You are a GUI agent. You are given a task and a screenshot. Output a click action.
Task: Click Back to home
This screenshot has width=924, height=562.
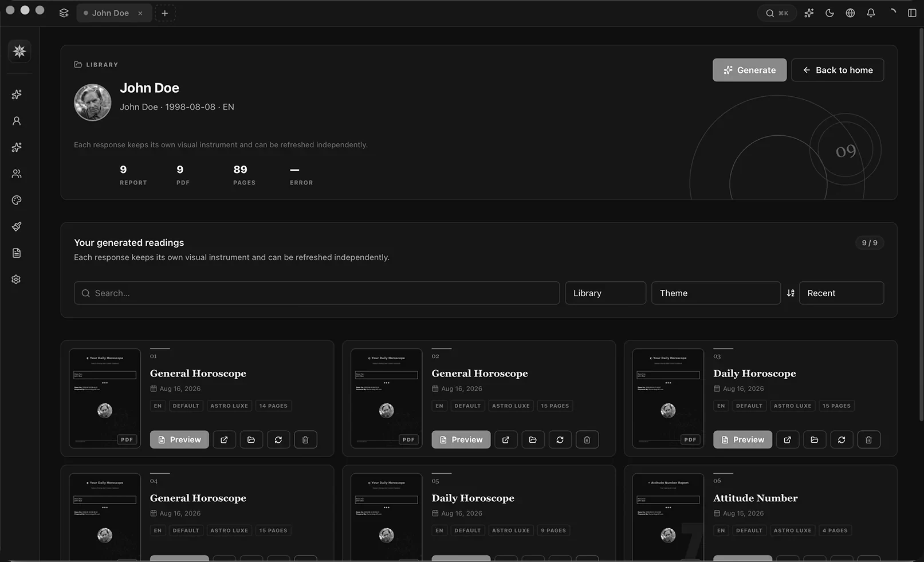(x=838, y=70)
